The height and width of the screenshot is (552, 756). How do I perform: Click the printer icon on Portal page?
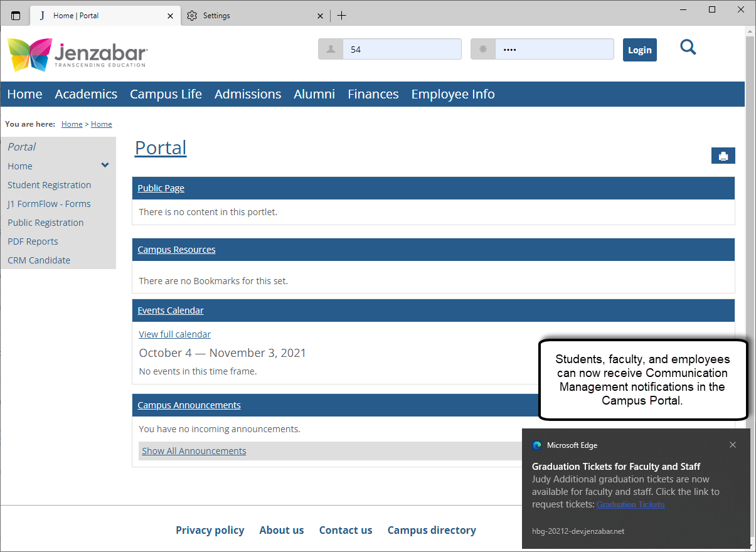(723, 156)
